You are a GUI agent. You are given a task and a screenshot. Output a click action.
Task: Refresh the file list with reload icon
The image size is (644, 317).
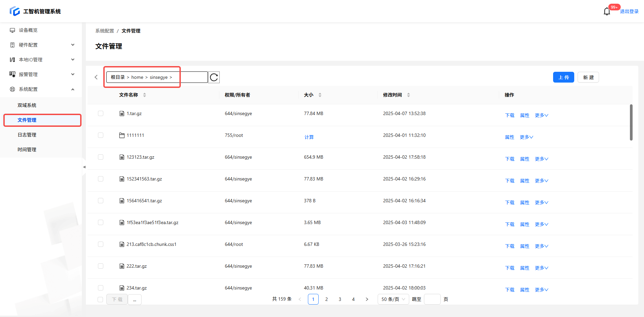pyautogui.click(x=214, y=77)
